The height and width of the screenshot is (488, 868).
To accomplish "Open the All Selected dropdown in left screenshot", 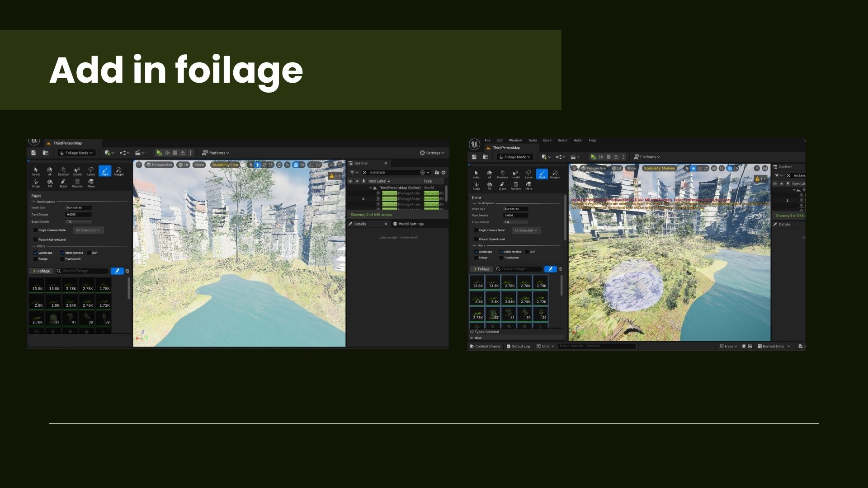I will (x=88, y=230).
